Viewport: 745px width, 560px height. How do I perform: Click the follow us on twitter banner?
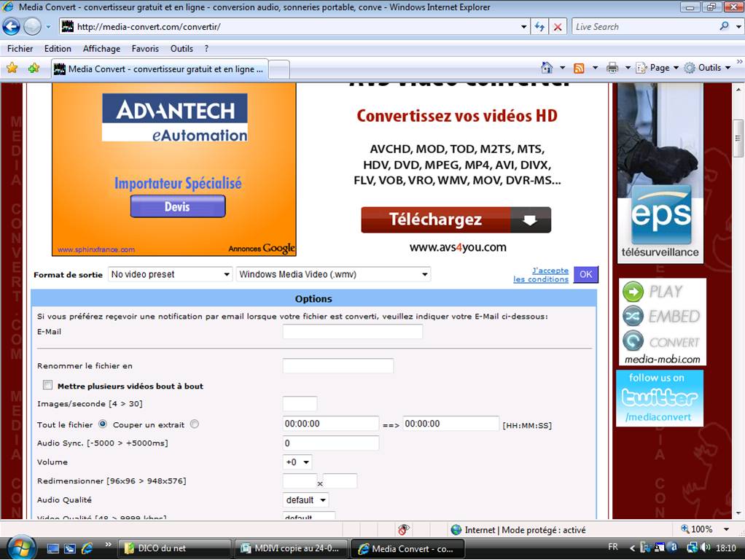(660, 398)
